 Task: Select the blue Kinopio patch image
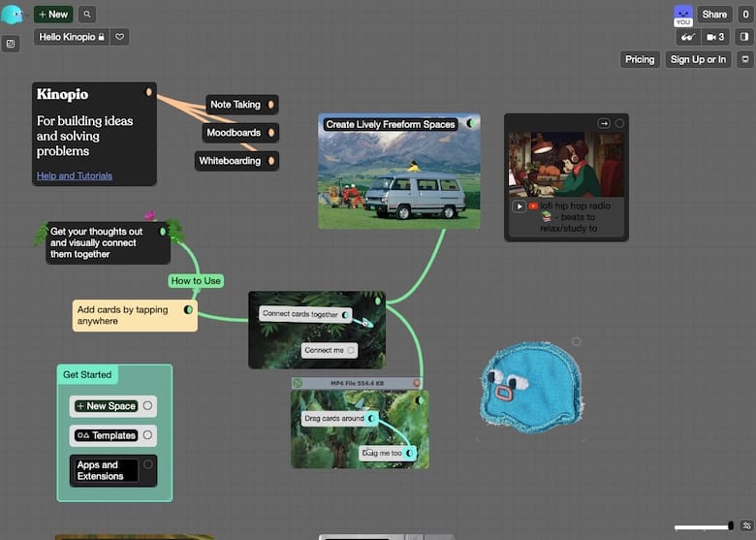tap(531, 388)
